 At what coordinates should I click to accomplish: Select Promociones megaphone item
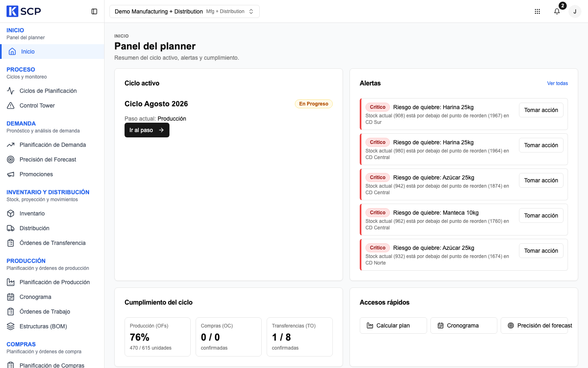click(52, 174)
